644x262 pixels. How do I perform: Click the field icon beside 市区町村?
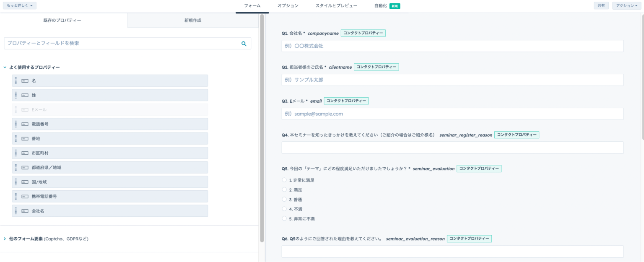pos(25,153)
